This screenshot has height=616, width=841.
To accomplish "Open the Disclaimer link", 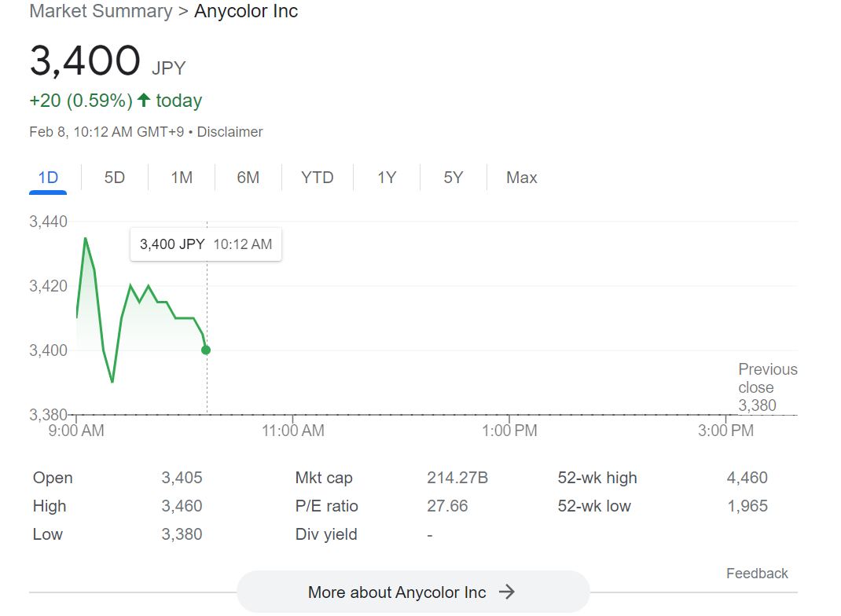I will tap(230, 132).
